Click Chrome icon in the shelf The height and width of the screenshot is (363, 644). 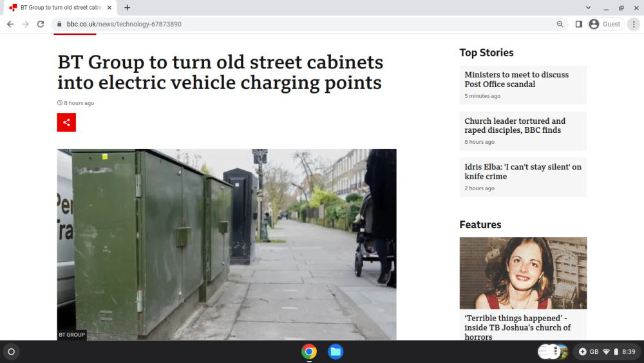coord(309,351)
